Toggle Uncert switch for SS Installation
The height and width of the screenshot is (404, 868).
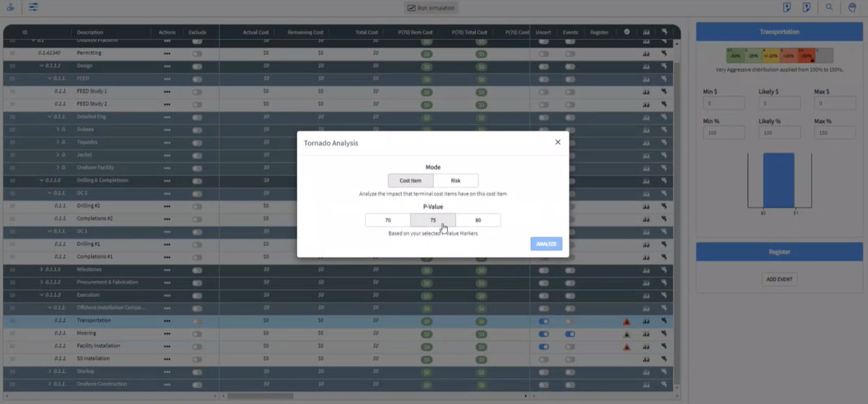pos(543,359)
